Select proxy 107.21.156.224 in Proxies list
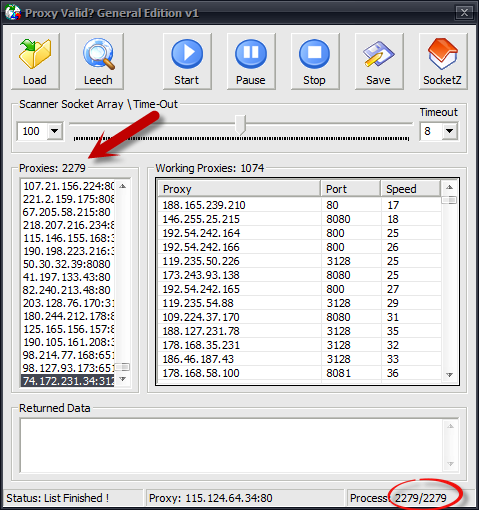 (68, 186)
